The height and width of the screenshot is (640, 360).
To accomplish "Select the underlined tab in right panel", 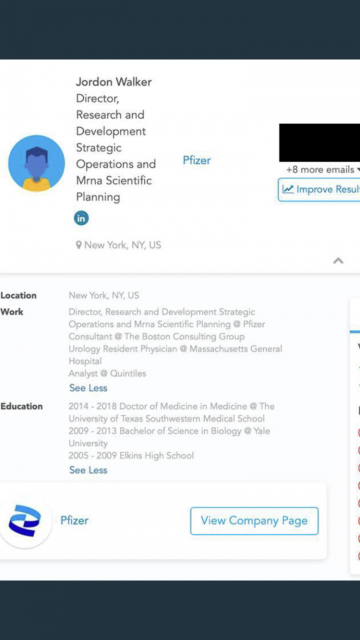I will tap(355, 316).
